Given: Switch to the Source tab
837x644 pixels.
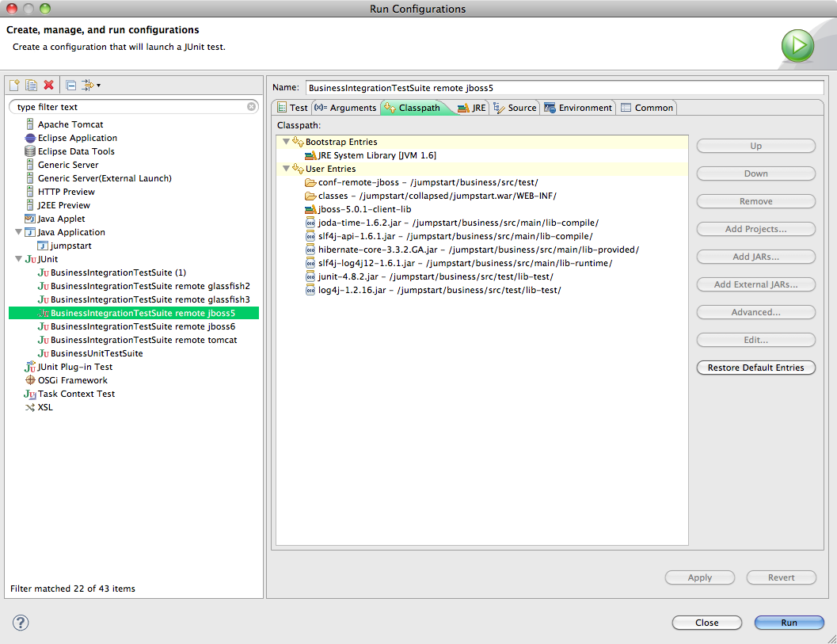Looking at the screenshot, I should [516, 108].
